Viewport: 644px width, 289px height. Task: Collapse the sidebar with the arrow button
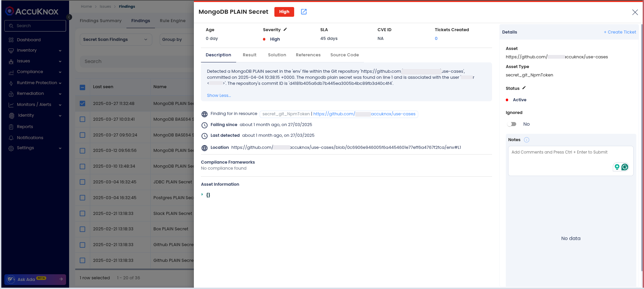click(69, 17)
